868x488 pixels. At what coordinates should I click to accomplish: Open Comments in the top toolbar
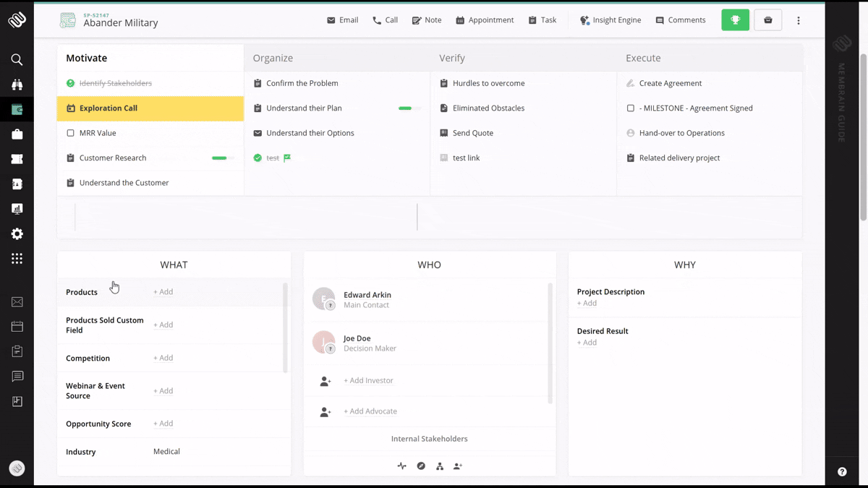click(681, 20)
